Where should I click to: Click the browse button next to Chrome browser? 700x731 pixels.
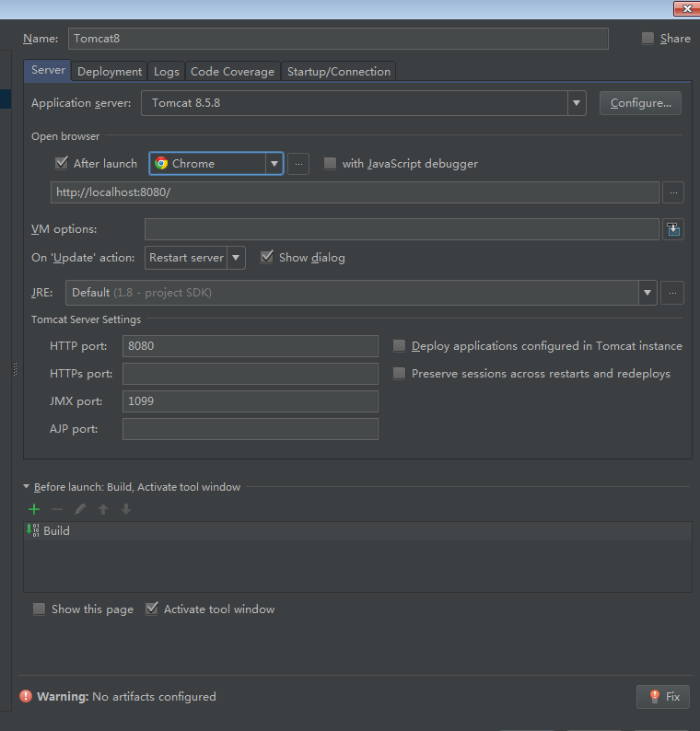click(298, 164)
